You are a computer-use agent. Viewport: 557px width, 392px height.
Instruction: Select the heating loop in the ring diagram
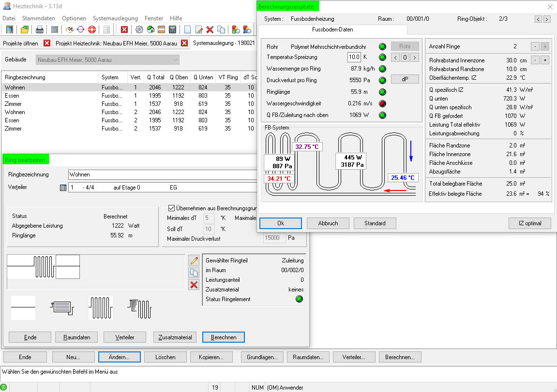[x=45, y=266]
